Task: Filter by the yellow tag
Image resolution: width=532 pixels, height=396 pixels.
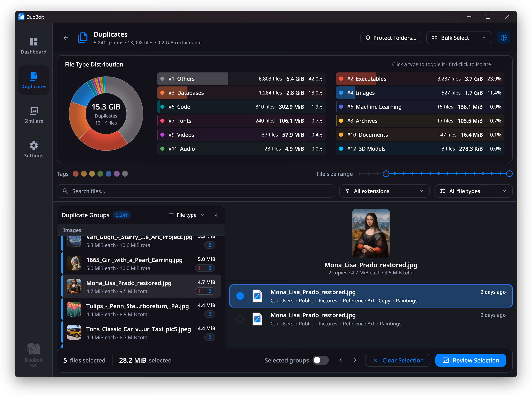Action: click(x=92, y=174)
